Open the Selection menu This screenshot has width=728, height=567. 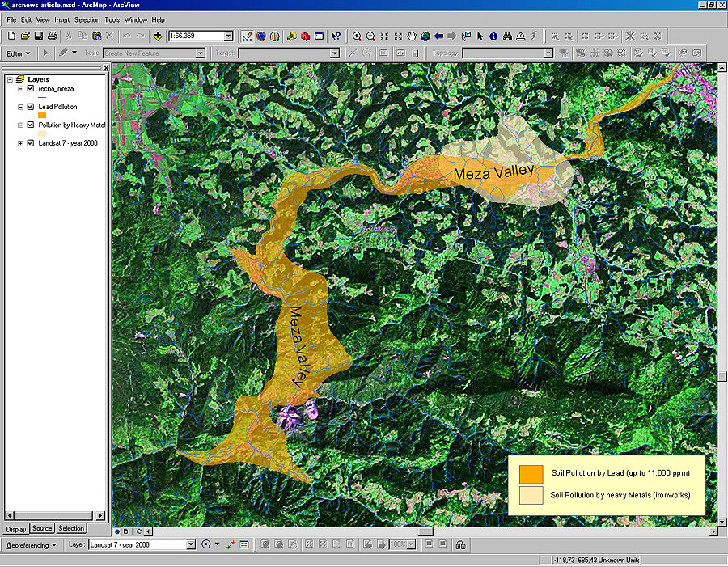(87, 20)
